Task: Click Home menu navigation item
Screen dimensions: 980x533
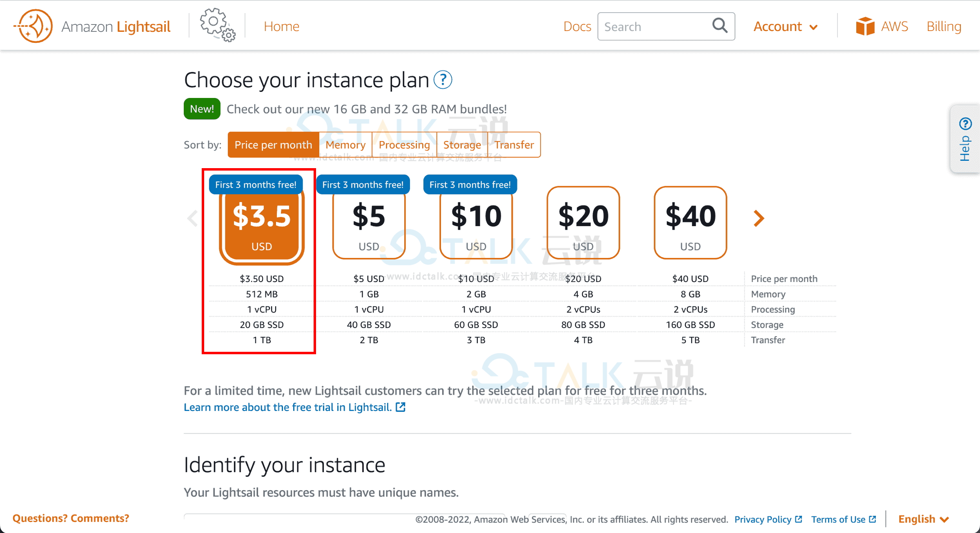Action: [x=282, y=26]
